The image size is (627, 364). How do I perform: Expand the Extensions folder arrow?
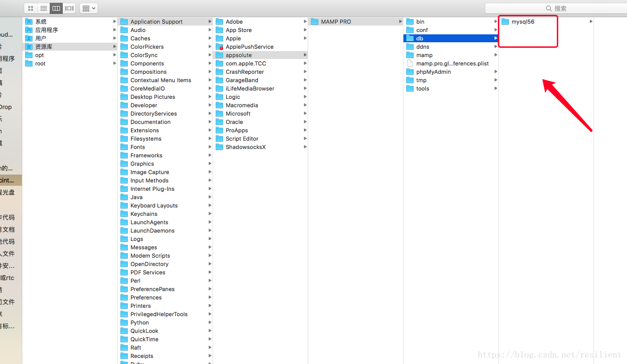(x=210, y=130)
